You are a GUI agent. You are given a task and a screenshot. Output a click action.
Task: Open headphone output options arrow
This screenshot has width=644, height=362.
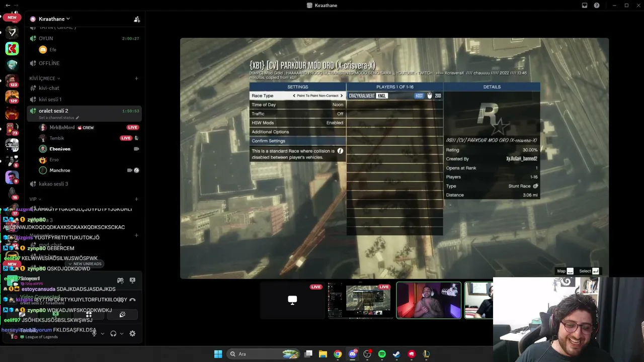click(121, 333)
